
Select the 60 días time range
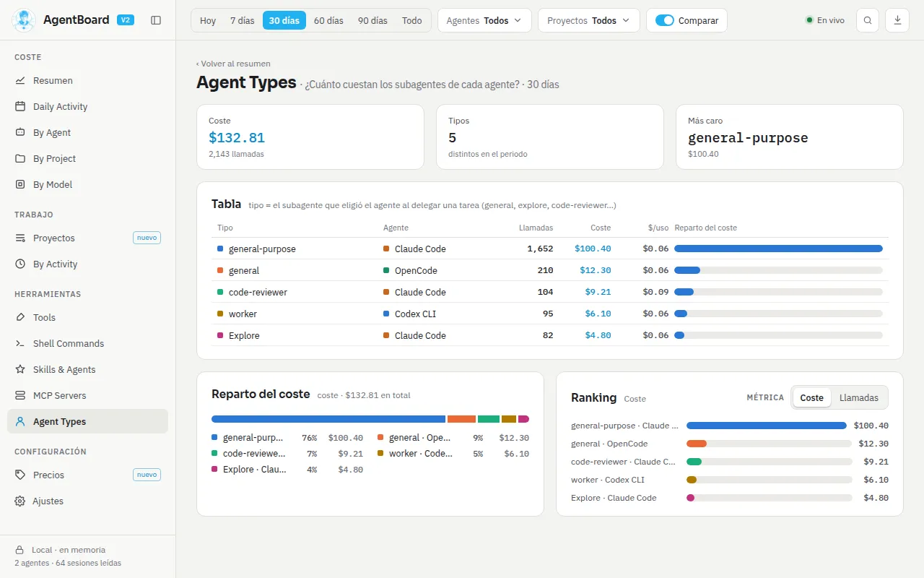click(328, 20)
